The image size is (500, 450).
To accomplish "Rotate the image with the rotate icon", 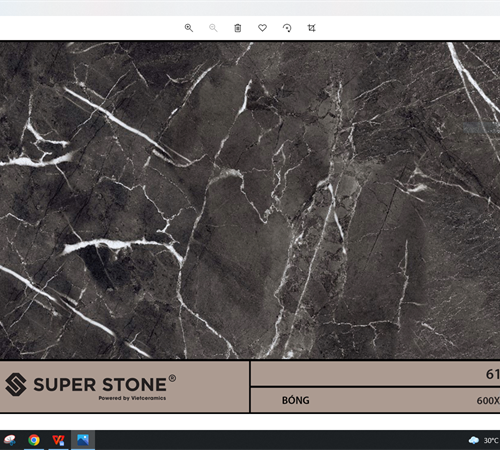I will (x=287, y=28).
